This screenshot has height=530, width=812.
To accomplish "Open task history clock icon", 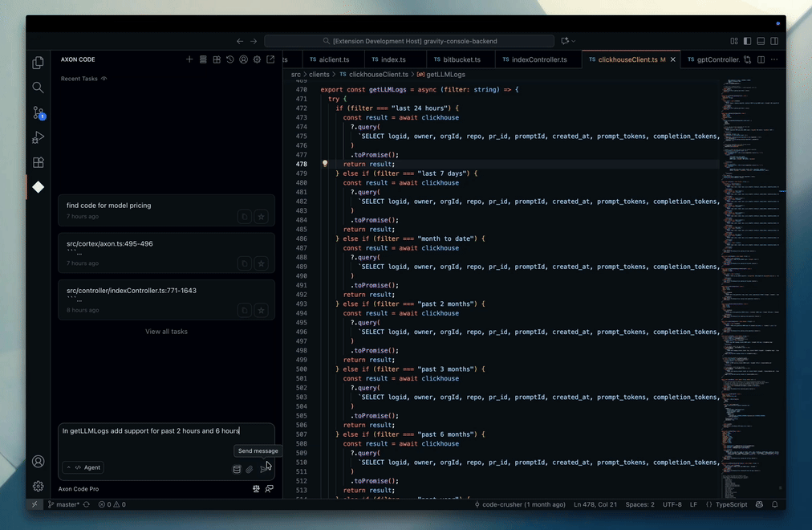I will [230, 59].
